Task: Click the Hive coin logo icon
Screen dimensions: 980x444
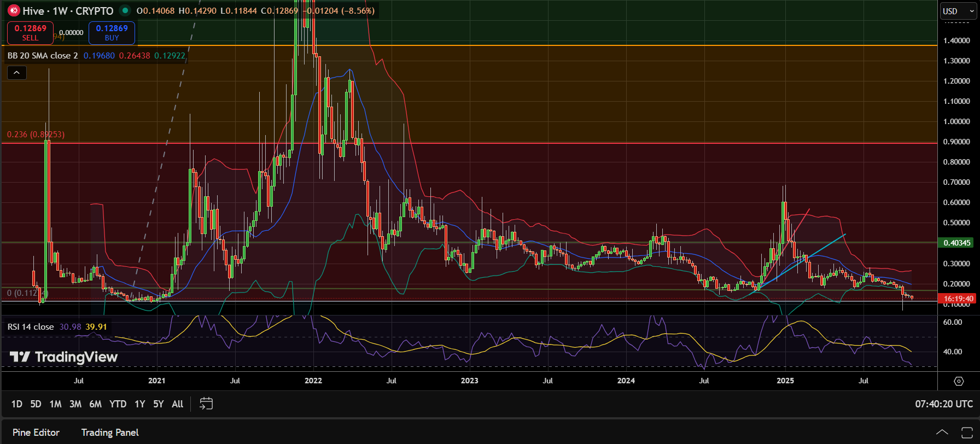Action: coord(14,11)
